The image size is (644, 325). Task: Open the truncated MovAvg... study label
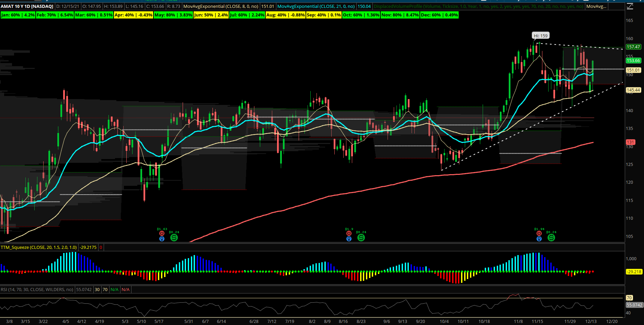click(596, 6)
